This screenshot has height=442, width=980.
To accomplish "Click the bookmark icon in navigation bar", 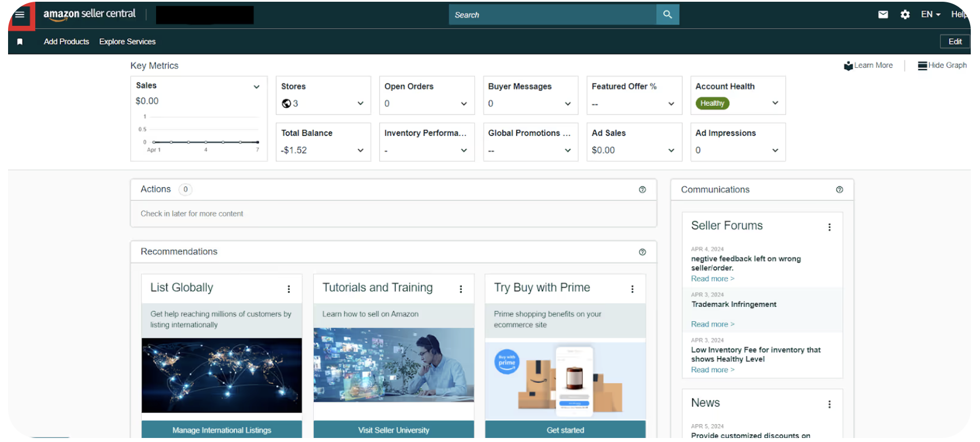I will (x=20, y=41).
